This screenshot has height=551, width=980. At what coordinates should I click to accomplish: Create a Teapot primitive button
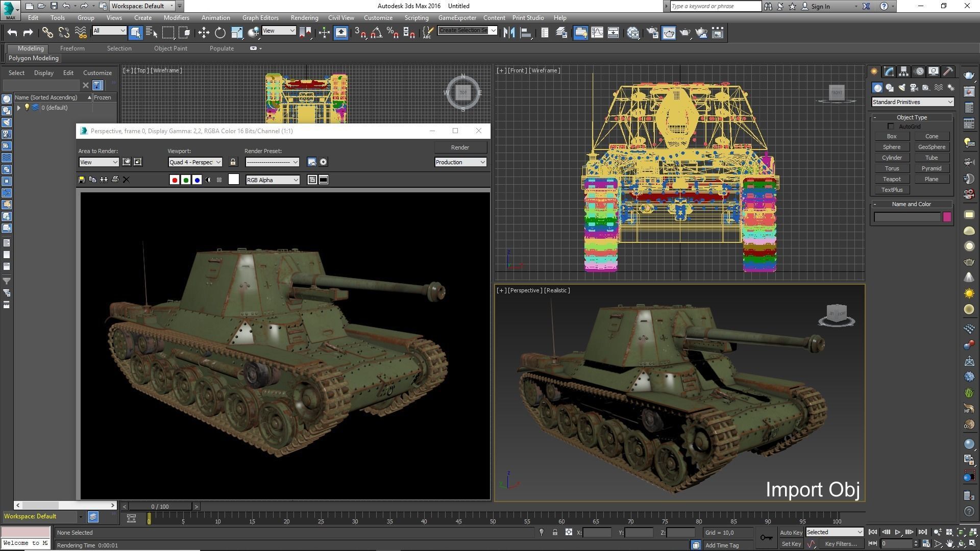pyautogui.click(x=892, y=179)
